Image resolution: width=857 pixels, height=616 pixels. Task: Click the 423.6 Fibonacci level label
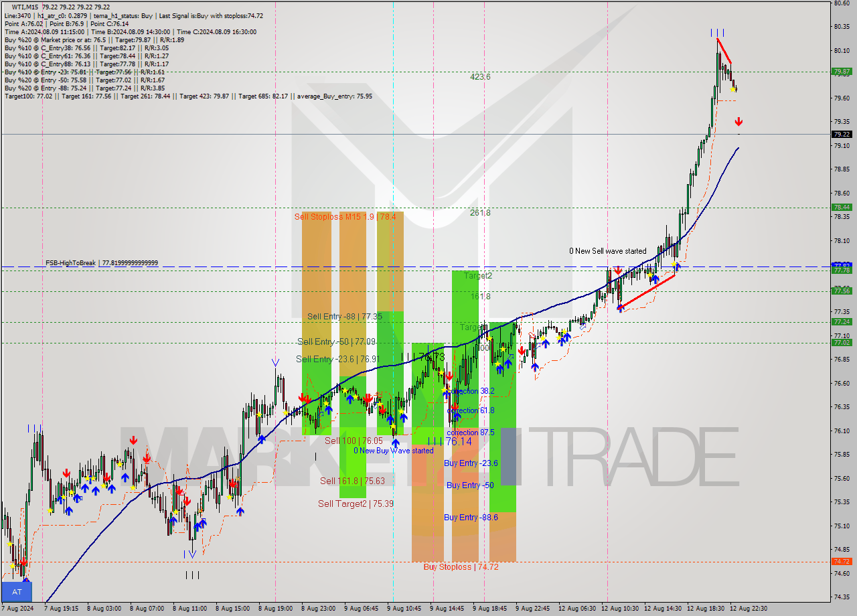coord(480,77)
